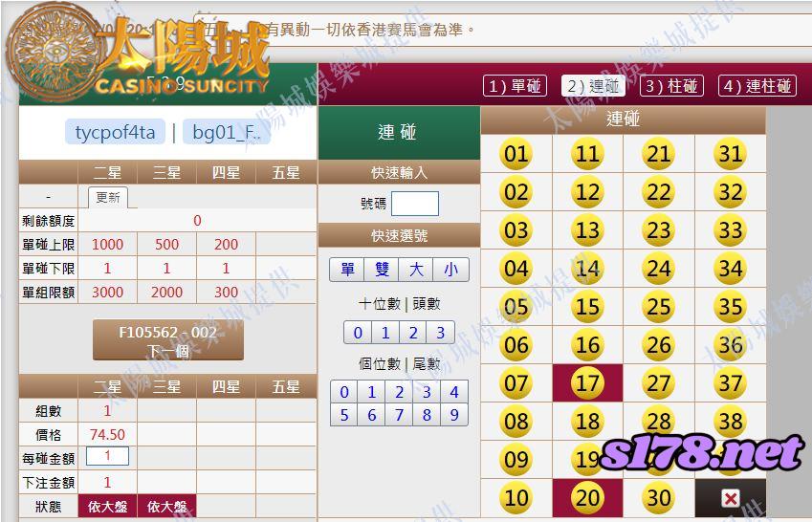Choose number ball 26
This screenshot has height=522, width=812.
pyautogui.click(x=658, y=345)
